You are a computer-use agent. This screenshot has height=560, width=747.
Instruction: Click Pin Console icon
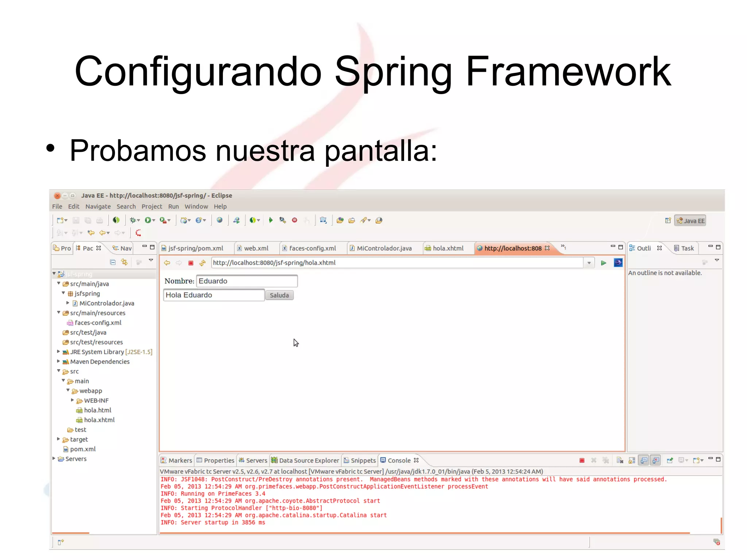(x=670, y=460)
